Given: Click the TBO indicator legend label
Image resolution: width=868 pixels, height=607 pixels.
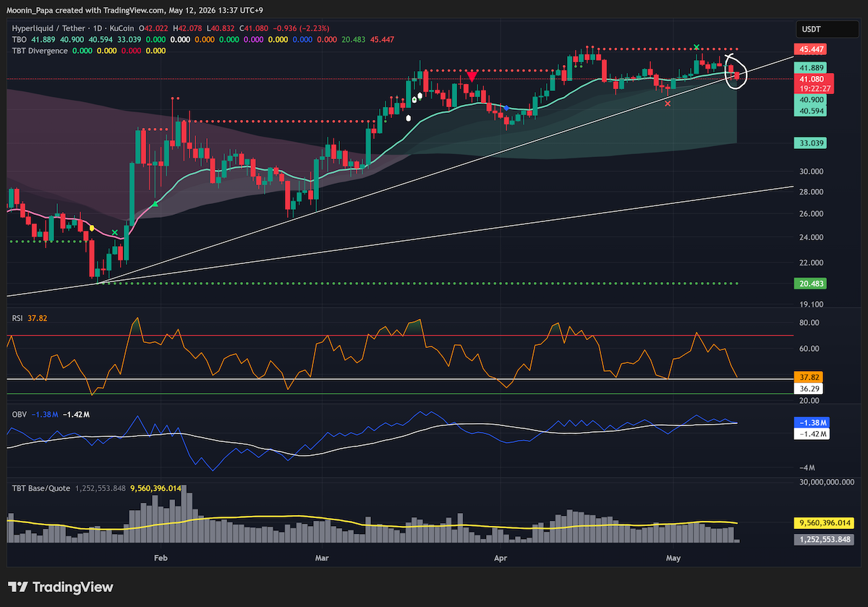Looking at the screenshot, I should [x=20, y=39].
